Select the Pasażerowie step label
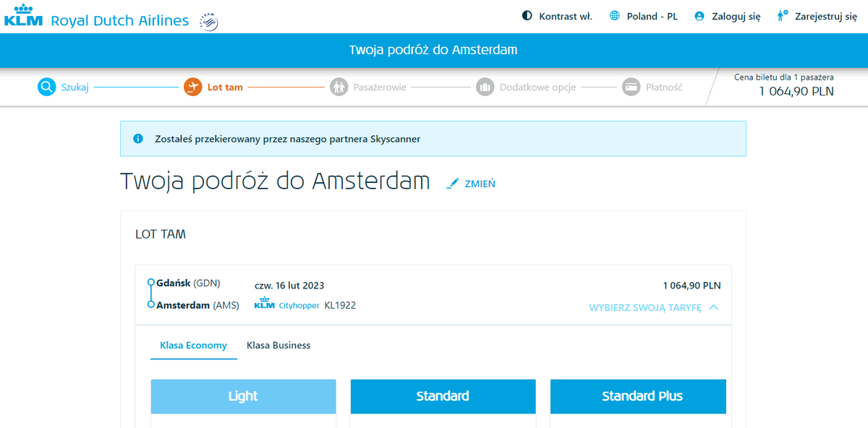The height and width of the screenshot is (428, 868). [x=380, y=87]
